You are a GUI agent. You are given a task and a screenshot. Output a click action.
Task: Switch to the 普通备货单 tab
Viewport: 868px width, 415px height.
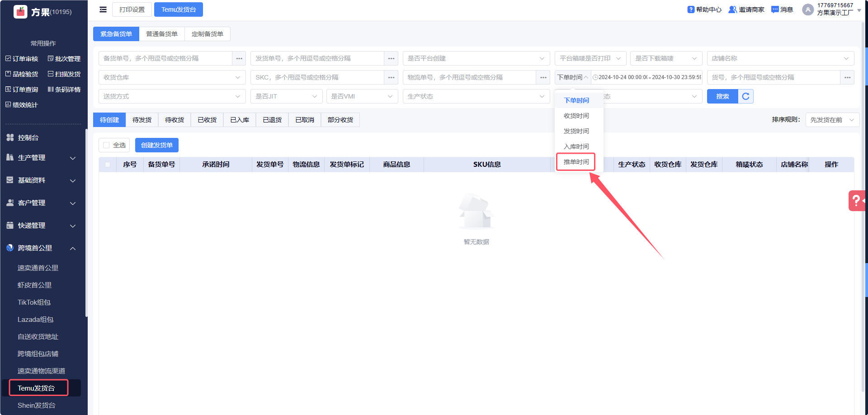pyautogui.click(x=162, y=34)
